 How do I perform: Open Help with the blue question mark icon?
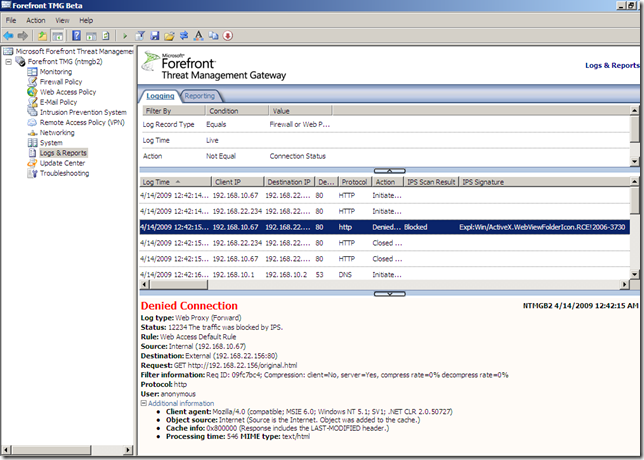click(x=76, y=36)
